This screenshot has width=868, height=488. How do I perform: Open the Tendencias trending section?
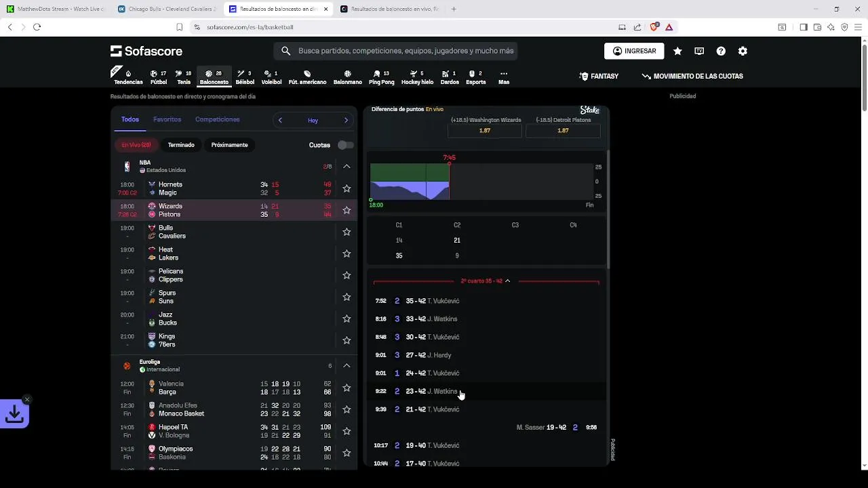(x=128, y=77)
